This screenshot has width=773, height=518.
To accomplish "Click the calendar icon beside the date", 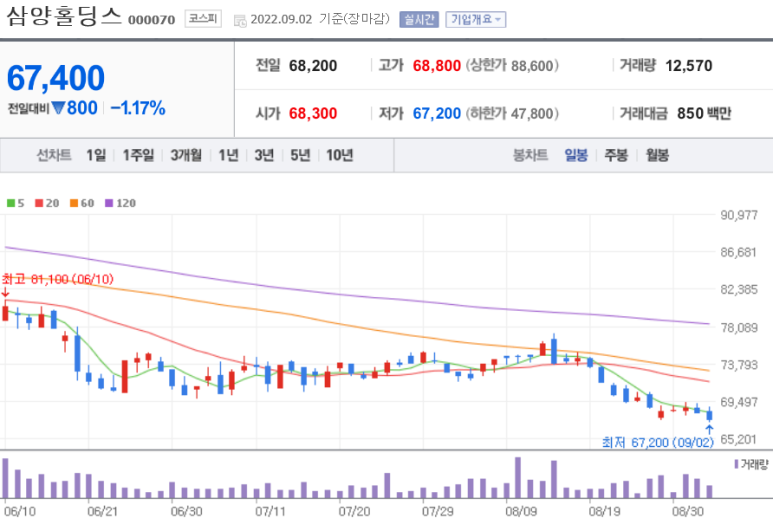I will click(x=240, y=21).
